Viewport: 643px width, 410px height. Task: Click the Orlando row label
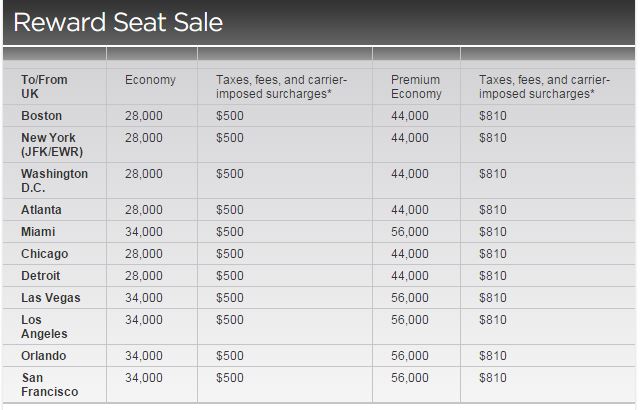click(x=43, y=356)
